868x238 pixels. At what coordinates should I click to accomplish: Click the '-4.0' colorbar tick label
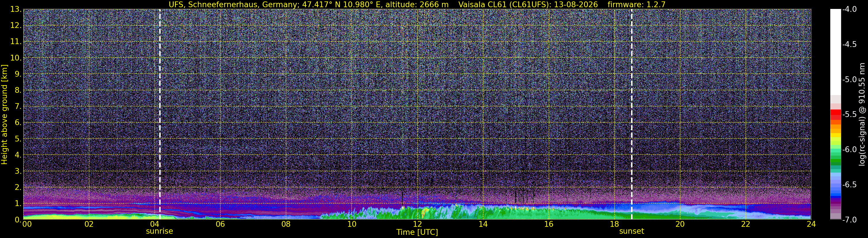point(850,10)
